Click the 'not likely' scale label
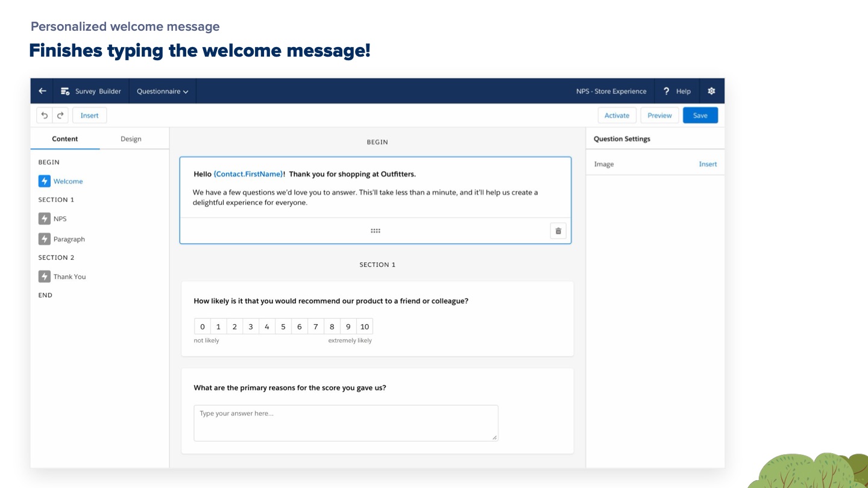This screenshot has width=868, height=488. [x=207, y=340]
